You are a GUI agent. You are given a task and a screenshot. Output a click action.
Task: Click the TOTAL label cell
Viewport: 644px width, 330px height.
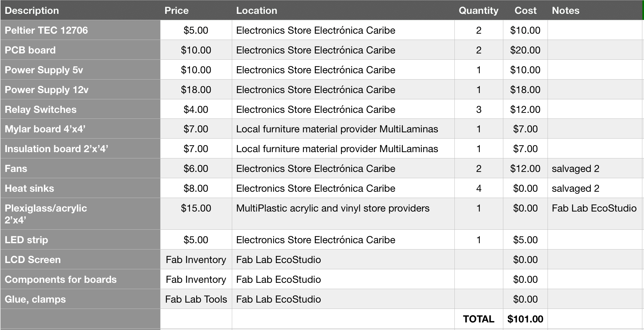[479, 319]
